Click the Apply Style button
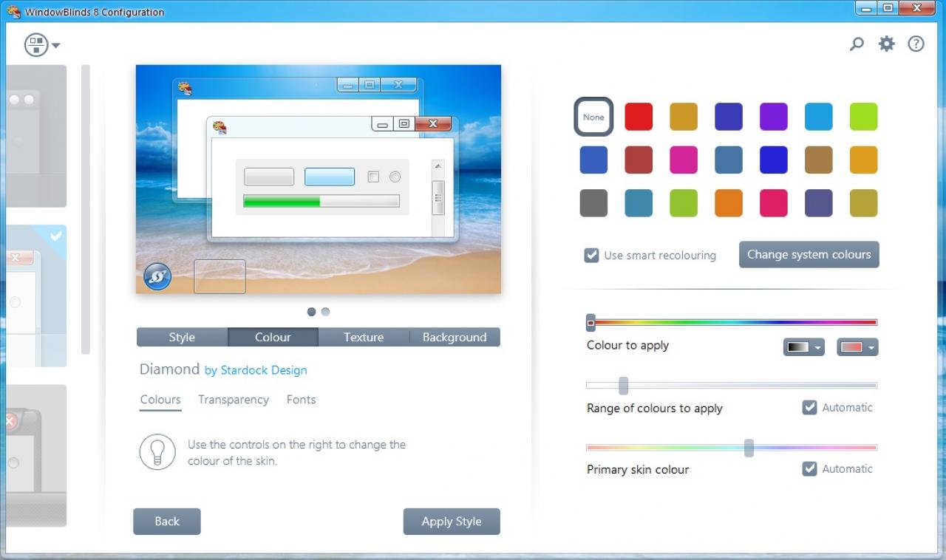946x560 pixels. coord(452,522)
